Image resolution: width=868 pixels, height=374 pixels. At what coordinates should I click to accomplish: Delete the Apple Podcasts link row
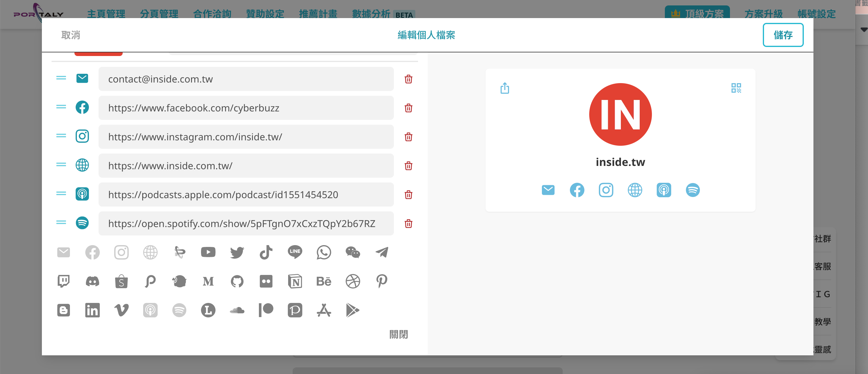tap(408, 195)
